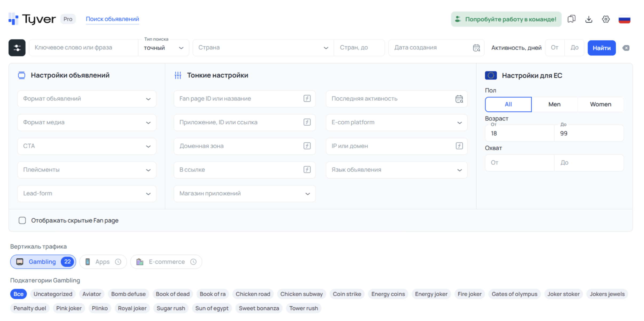The height and width of the screenshot is (321, 644).
Task: Click filter icon in Fan page ID field
Action: pyautogui.click(x=307, y=98)
